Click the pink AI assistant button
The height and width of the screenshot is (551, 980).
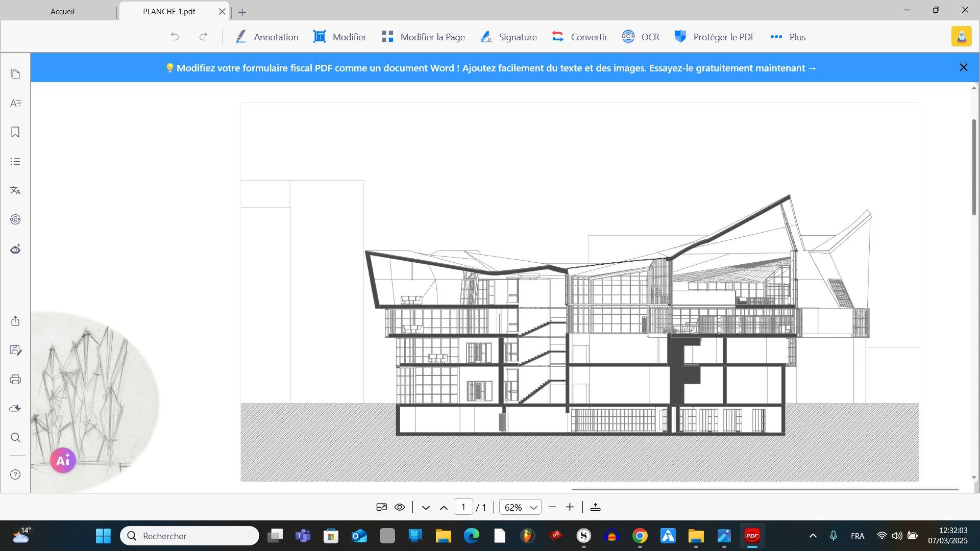click(x=63, y=460)
